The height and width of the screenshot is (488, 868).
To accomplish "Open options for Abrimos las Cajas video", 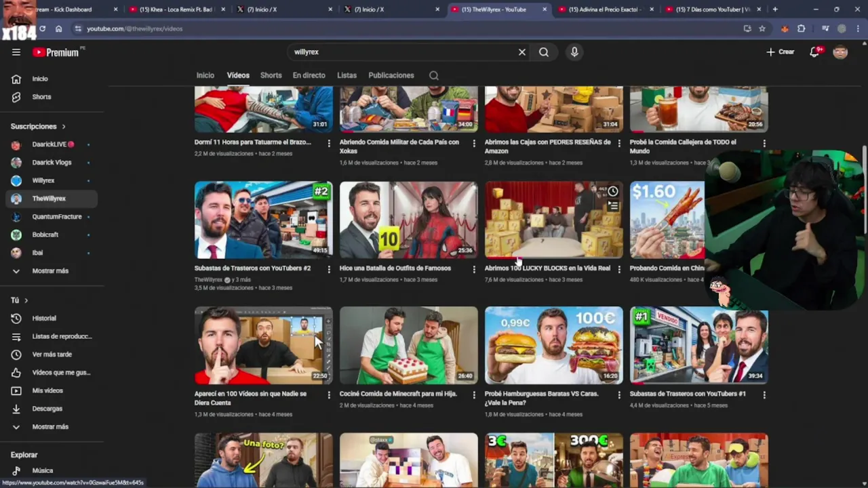I will (619, 143).
